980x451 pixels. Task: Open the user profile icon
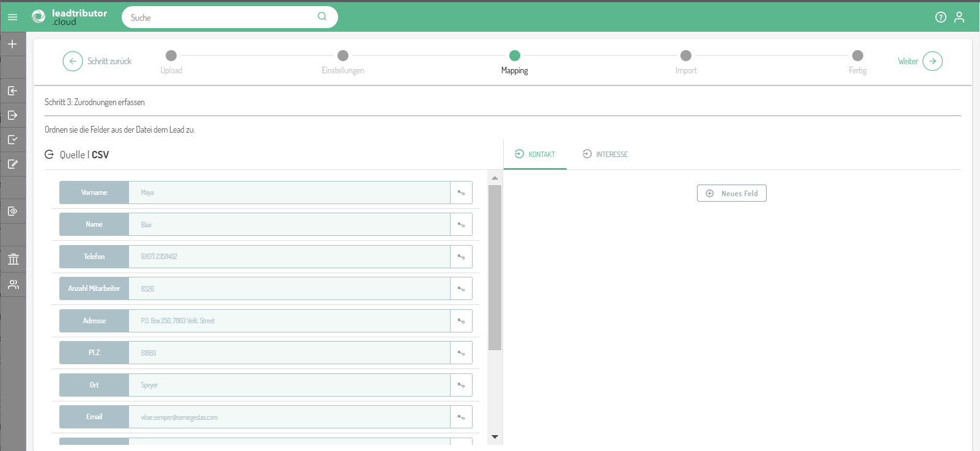coord(959,17)
